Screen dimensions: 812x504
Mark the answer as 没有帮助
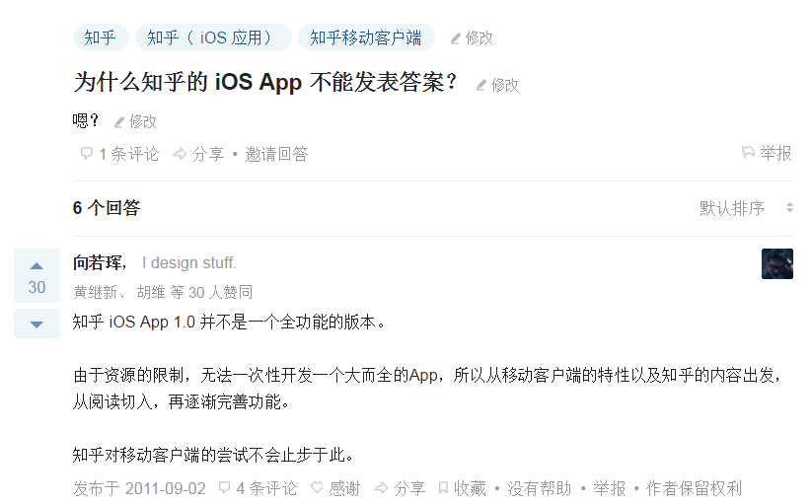tap(539, 488)
